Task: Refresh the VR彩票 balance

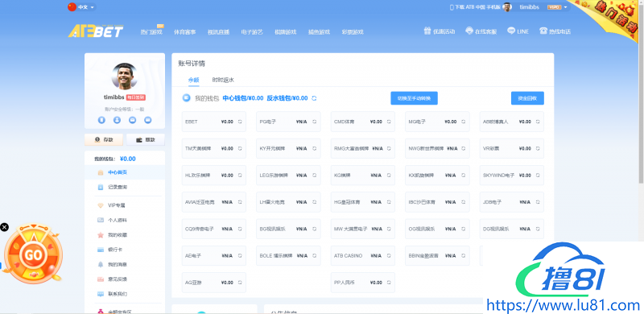Action: (537, 148)
